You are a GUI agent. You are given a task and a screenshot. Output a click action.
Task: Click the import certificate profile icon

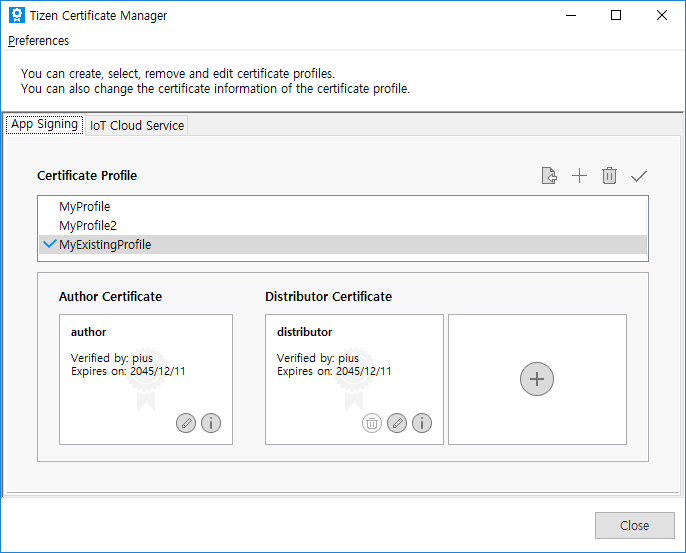(549, 176)
